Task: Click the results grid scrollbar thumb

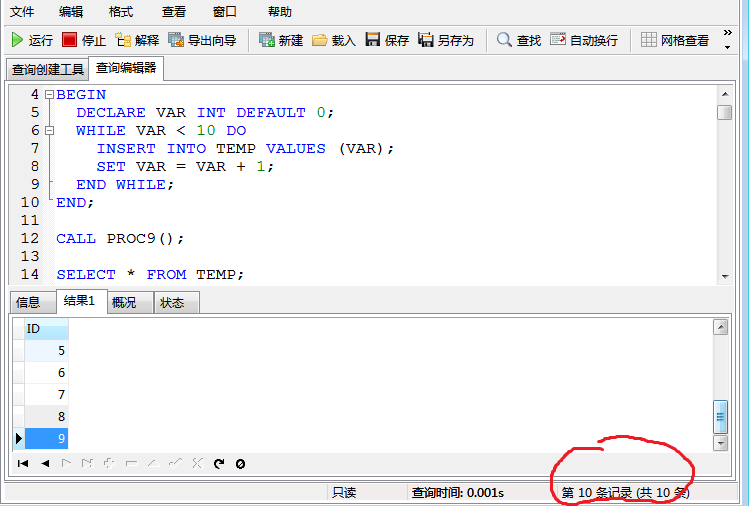Action: pyautogui.click(x=720, y=417)
